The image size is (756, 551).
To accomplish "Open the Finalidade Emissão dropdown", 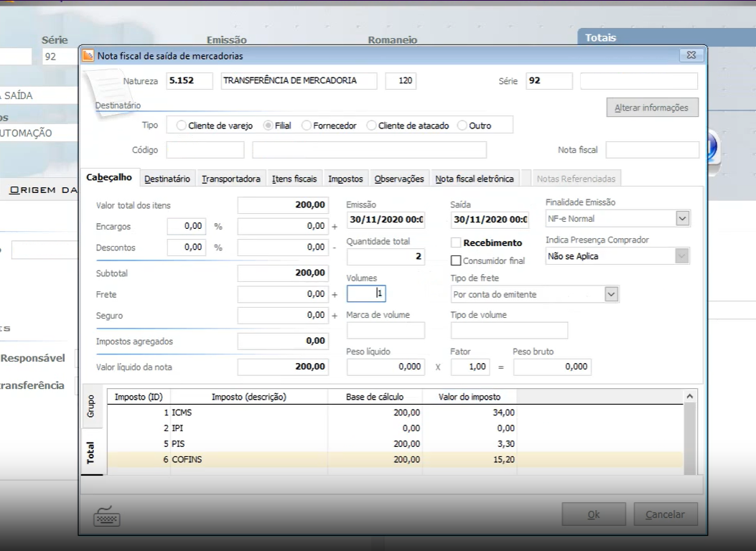I will click(x=682, y=219).
